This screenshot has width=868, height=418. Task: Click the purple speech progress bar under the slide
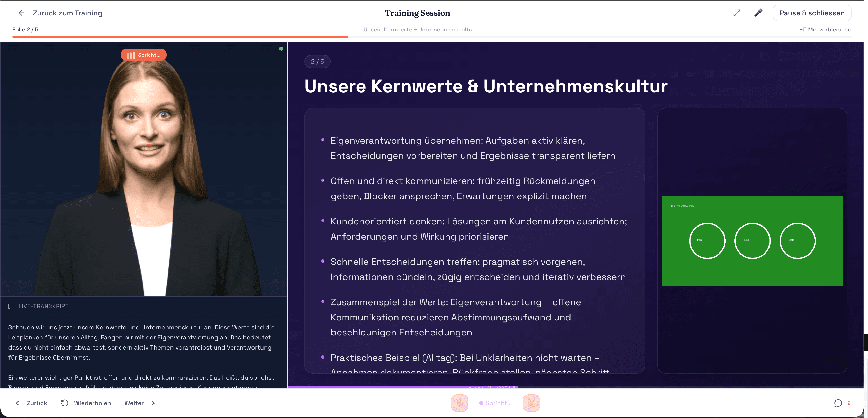575,387
